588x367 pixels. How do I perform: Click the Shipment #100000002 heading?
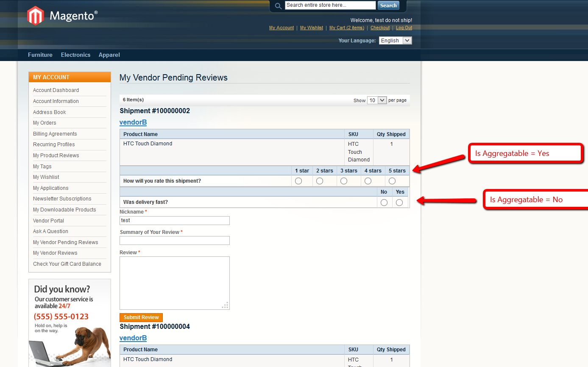[155, 111]
